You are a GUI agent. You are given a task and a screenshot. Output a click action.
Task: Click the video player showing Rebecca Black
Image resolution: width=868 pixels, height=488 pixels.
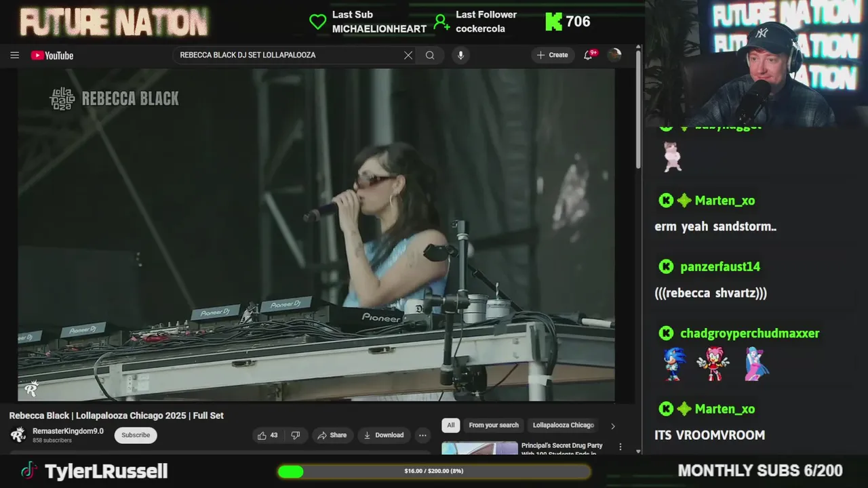coord(316,235)
